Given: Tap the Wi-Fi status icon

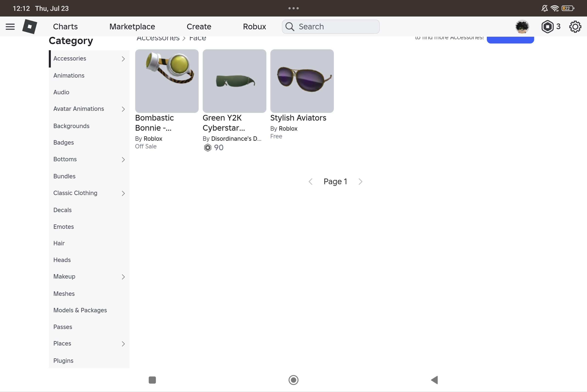Looking at the screenshot, I should click(x=555, y=8).
